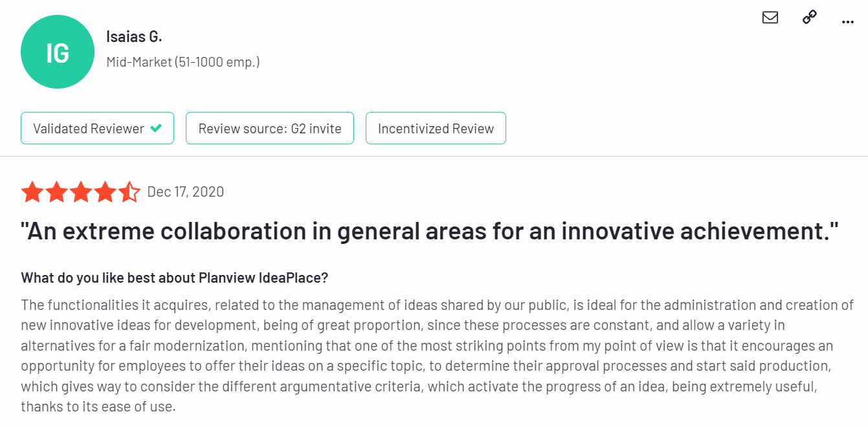Open the IG avatar profile circle
Screen dimensions: 868x427
[x=58, y=52]
